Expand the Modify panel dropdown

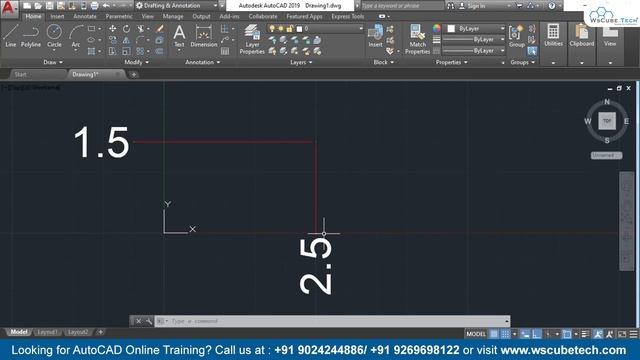point(137,62)
